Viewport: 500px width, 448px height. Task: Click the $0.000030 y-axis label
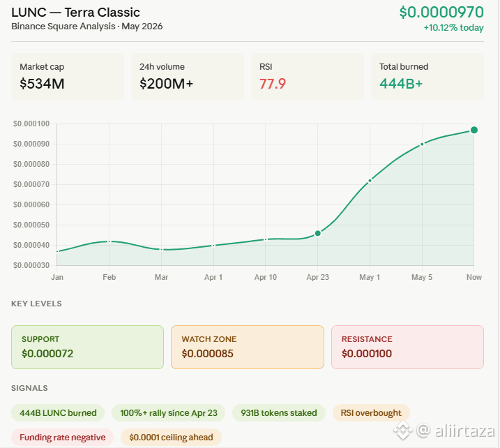pos(31,265)
